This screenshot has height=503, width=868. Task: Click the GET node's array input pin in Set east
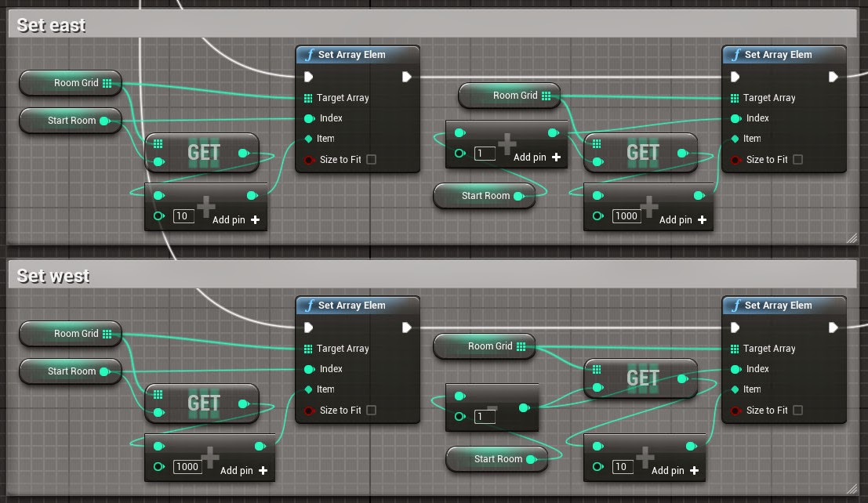click(x=158, y=144)
